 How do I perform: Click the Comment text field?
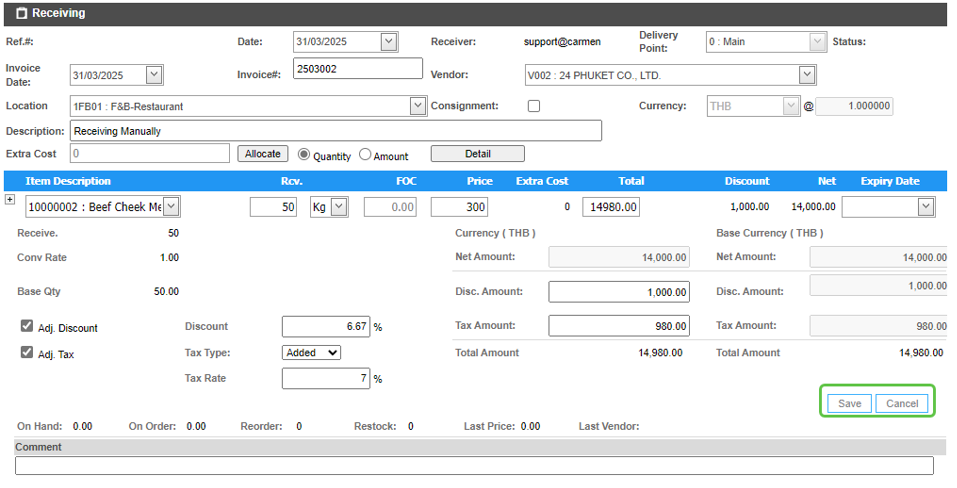[x=474, y=466]
